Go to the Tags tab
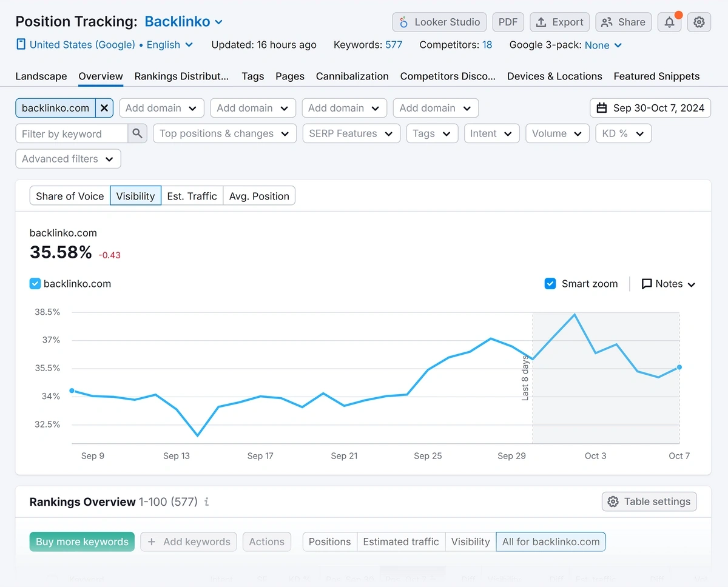 pos(252,76)
